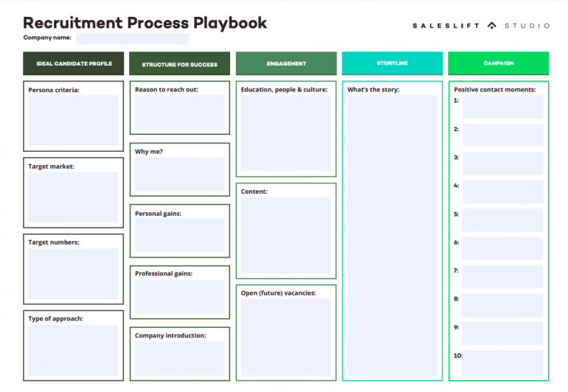568x392 pixels.
Task: Click the Company introduction text field
Action: 180,358
